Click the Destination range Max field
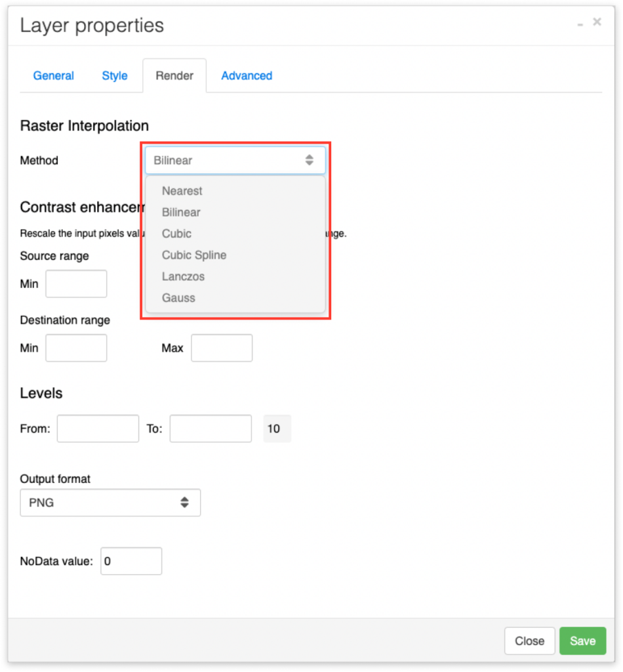This screenshot has height=672, width=623. pyautogui.click(x=222, y=348)
